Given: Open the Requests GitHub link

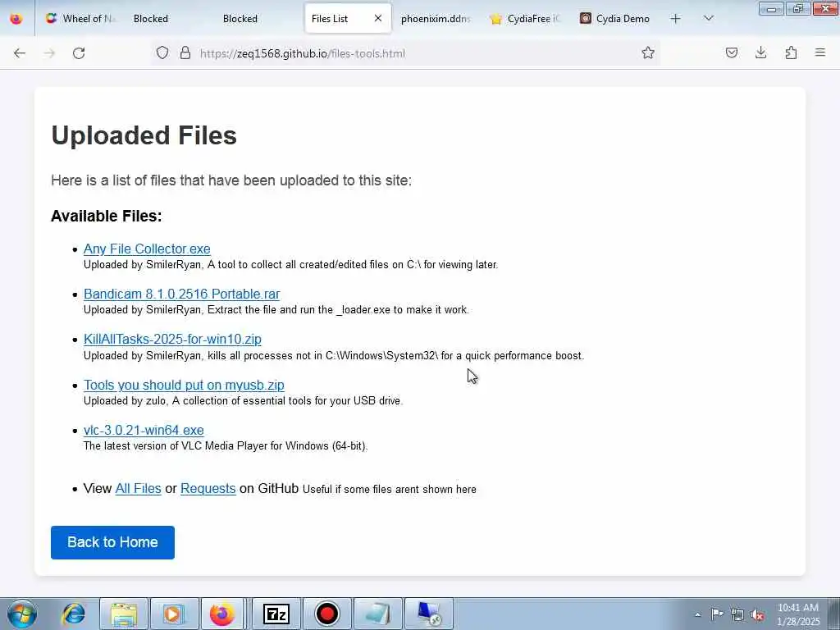Looking at the screenshot, I should click(x=208, y=489).
